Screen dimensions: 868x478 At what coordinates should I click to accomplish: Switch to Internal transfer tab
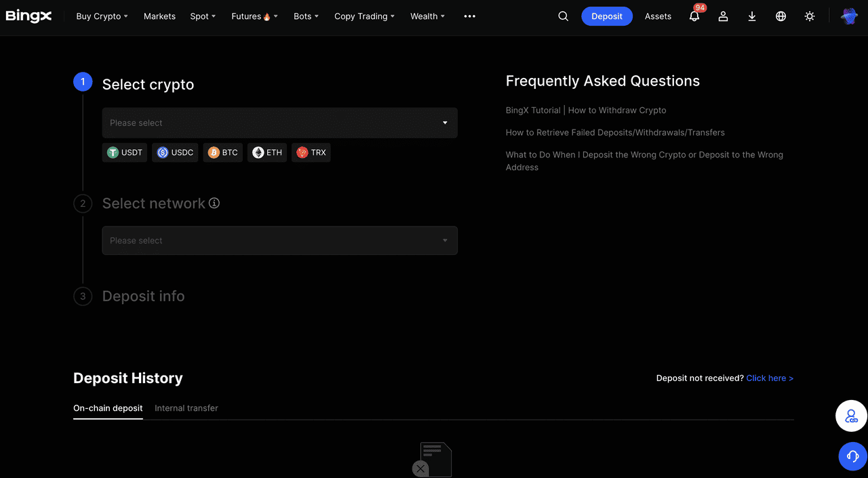(186, 408)
